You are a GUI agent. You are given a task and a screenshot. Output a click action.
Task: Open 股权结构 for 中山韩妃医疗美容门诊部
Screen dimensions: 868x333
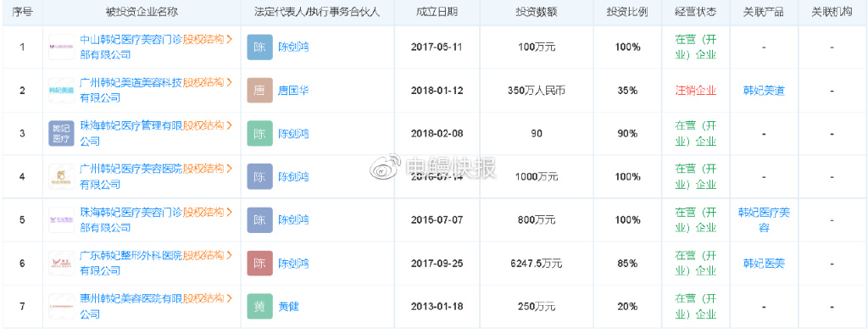tap(208, 40)
